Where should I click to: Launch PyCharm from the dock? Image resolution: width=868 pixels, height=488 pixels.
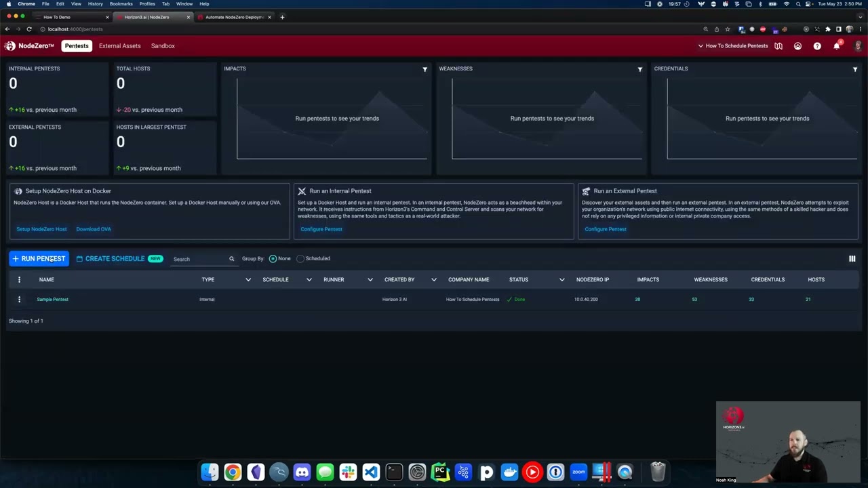coord(440,471)
